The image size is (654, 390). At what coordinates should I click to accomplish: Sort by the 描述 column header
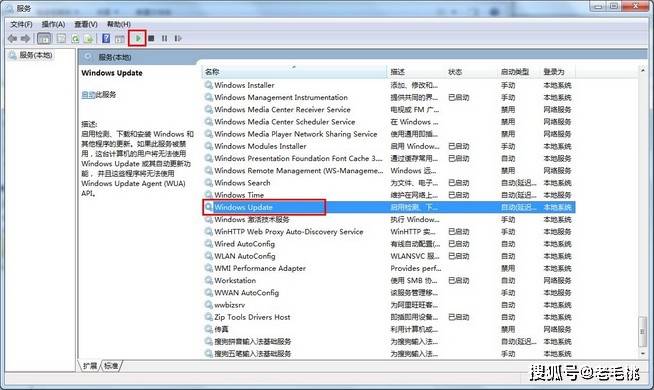[x=416, y=72]
